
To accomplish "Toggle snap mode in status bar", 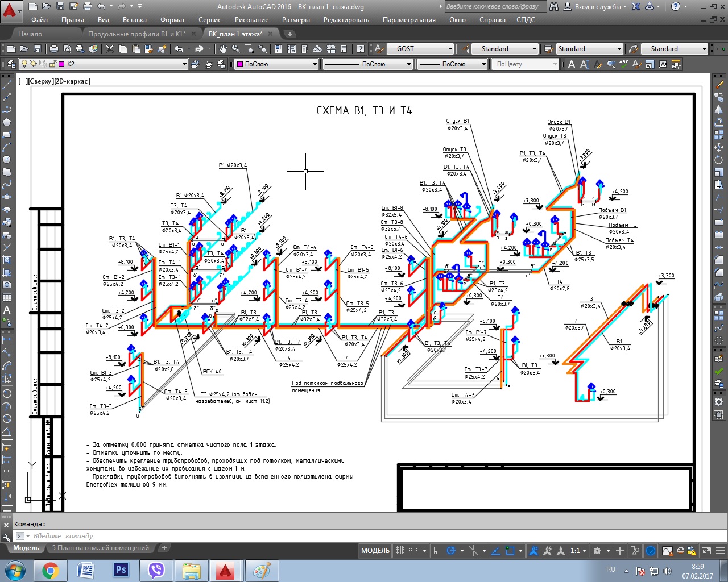I will point(413,550).
